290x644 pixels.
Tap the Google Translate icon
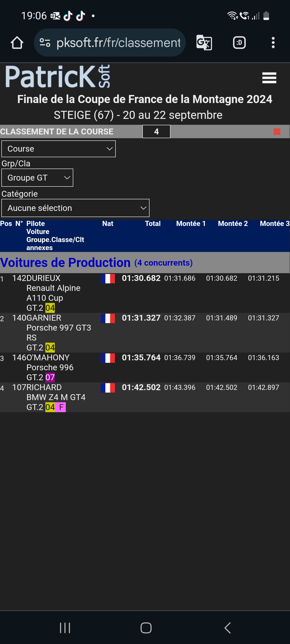click(204, 43)
